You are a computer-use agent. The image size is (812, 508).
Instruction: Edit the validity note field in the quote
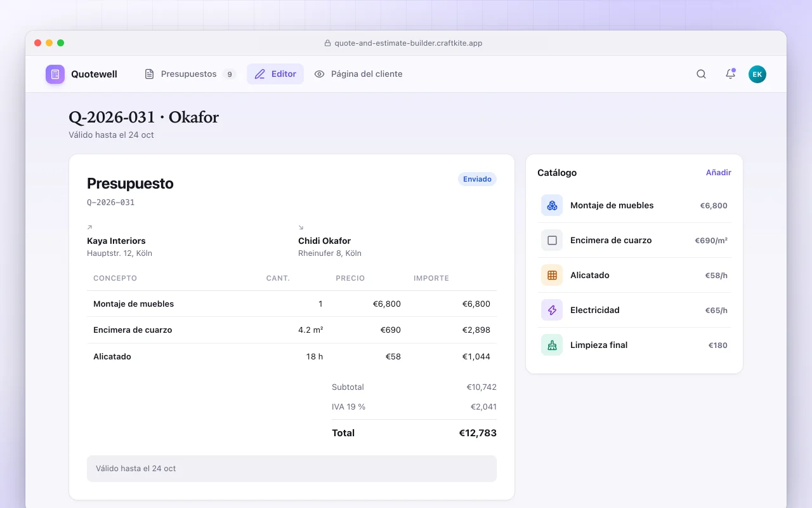pos(292,469)
